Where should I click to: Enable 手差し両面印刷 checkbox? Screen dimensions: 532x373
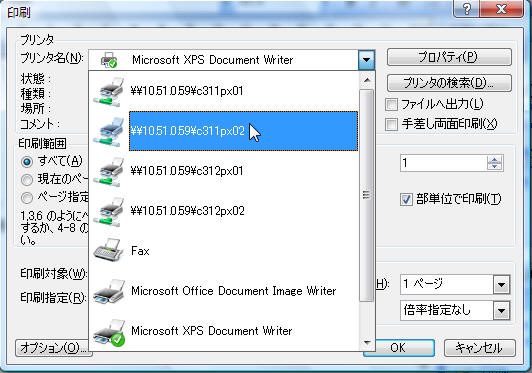click(391, 124)
